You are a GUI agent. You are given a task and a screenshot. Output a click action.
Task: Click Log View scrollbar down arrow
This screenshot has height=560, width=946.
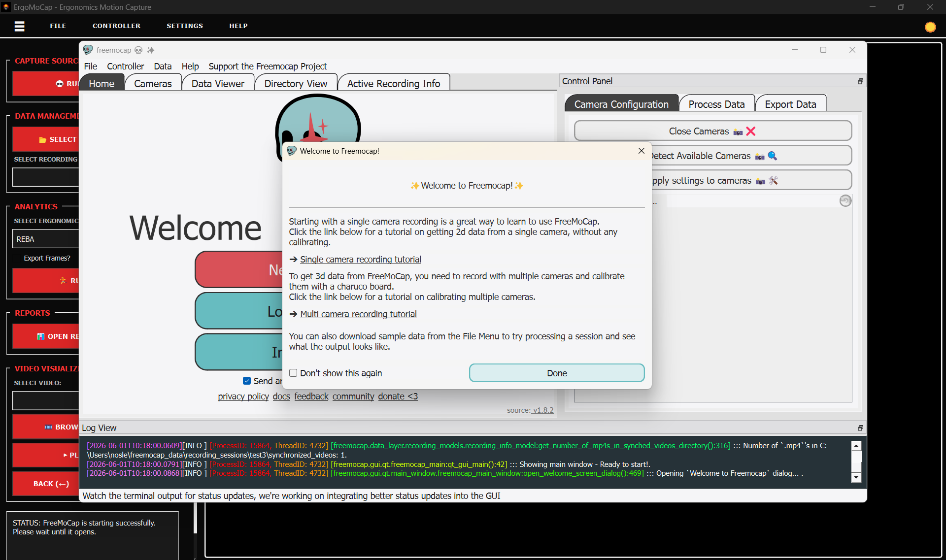click(x=856, y=477)
